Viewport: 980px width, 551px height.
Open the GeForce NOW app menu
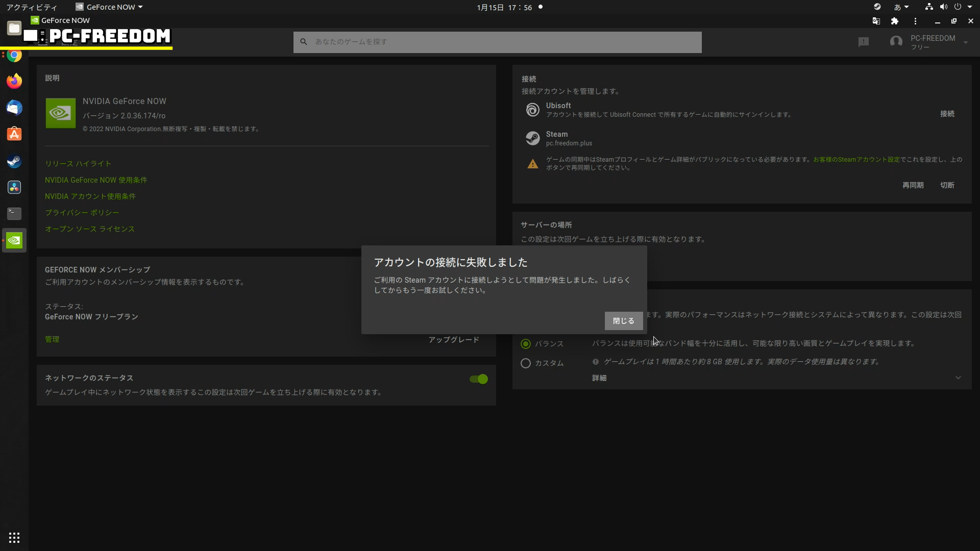point(109,7)
